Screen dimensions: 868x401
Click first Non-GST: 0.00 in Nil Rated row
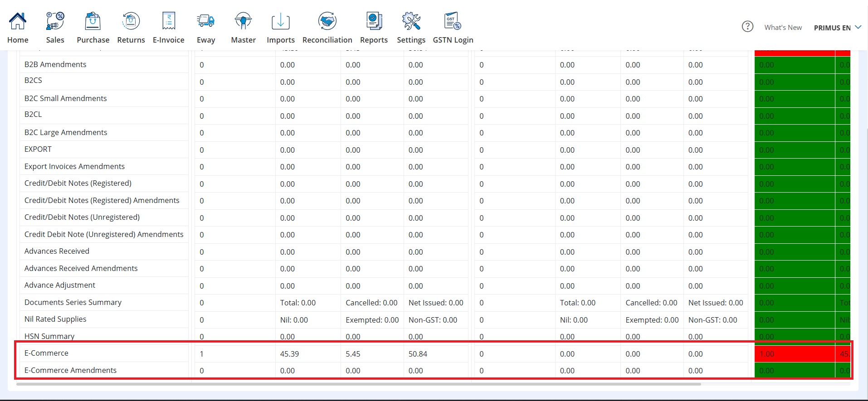point(433,320)
